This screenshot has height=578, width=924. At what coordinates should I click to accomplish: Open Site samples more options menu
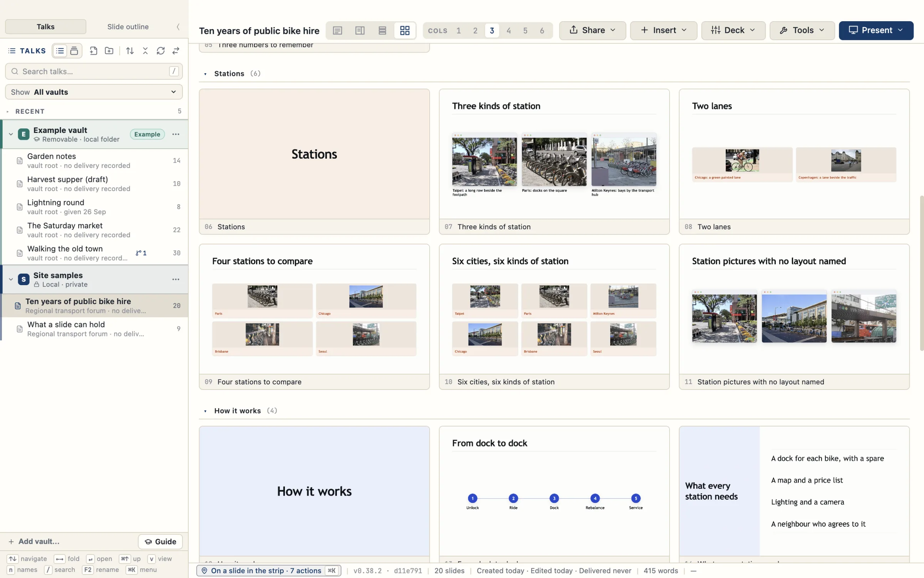[x=176, y=279]
